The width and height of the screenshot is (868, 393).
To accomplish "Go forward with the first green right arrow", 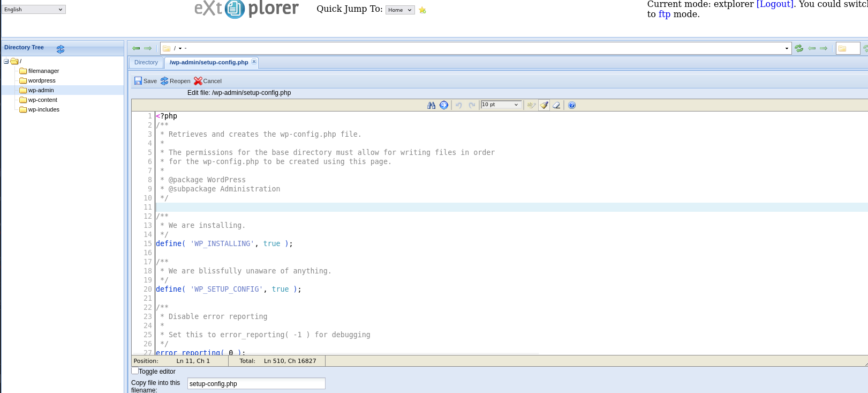I will click(x=148, y=48).
